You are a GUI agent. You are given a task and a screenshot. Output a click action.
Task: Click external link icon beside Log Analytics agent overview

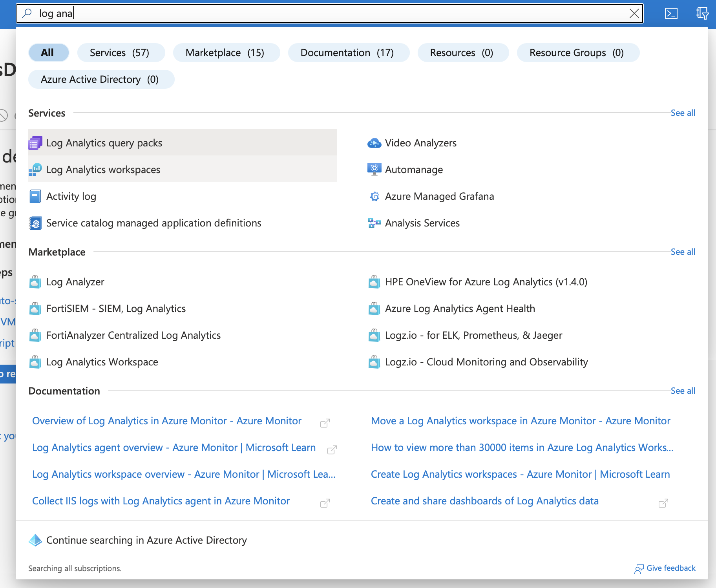[332, 450]
